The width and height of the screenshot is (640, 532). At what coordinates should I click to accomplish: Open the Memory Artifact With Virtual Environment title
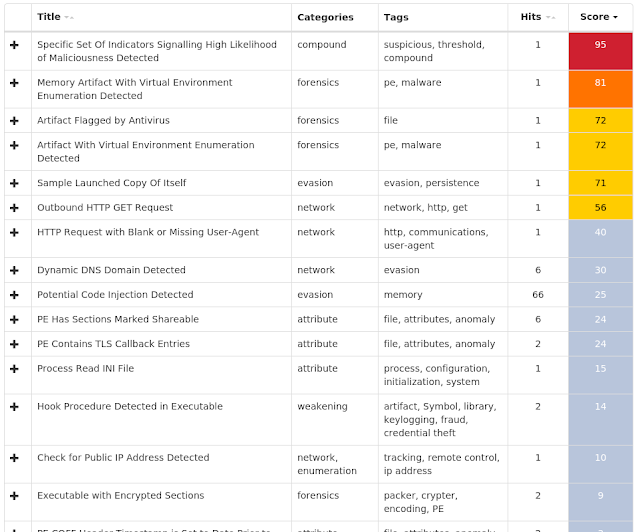click(x=135, y=89)
